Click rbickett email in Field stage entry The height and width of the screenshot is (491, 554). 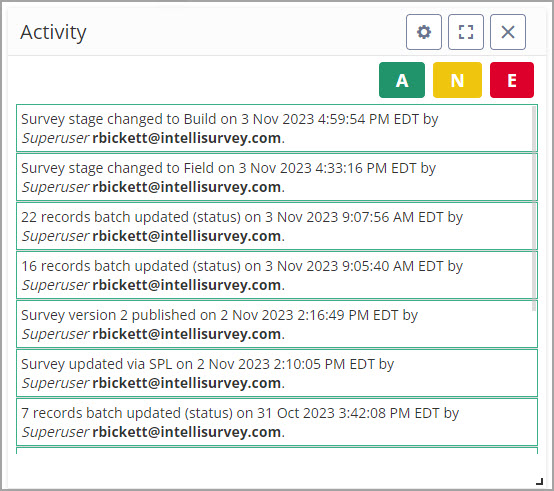[187, 187]
